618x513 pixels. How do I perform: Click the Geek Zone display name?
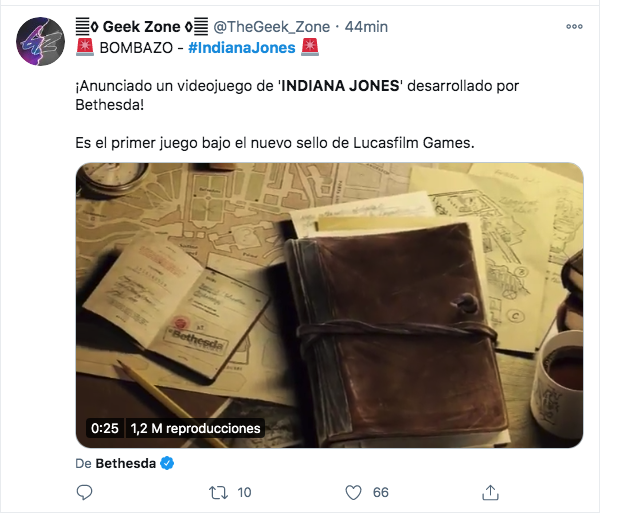pyautogui.click(x=141, y=27)
